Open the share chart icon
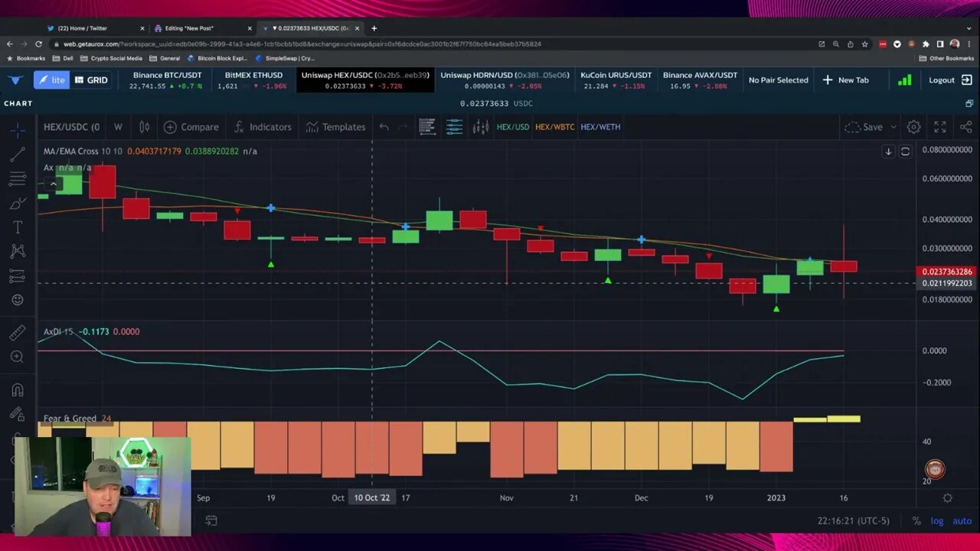 [966, 127]
